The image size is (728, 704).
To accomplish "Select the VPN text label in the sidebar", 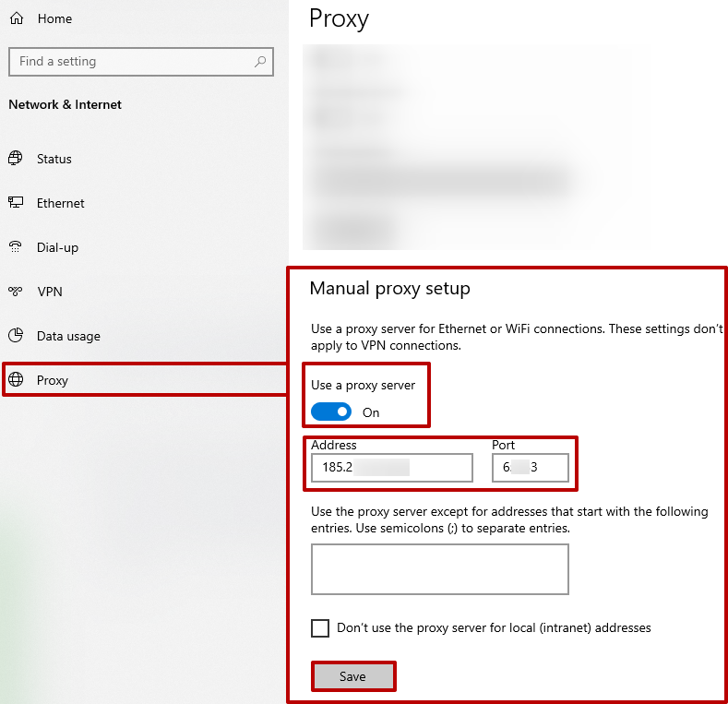I will 50,292.
